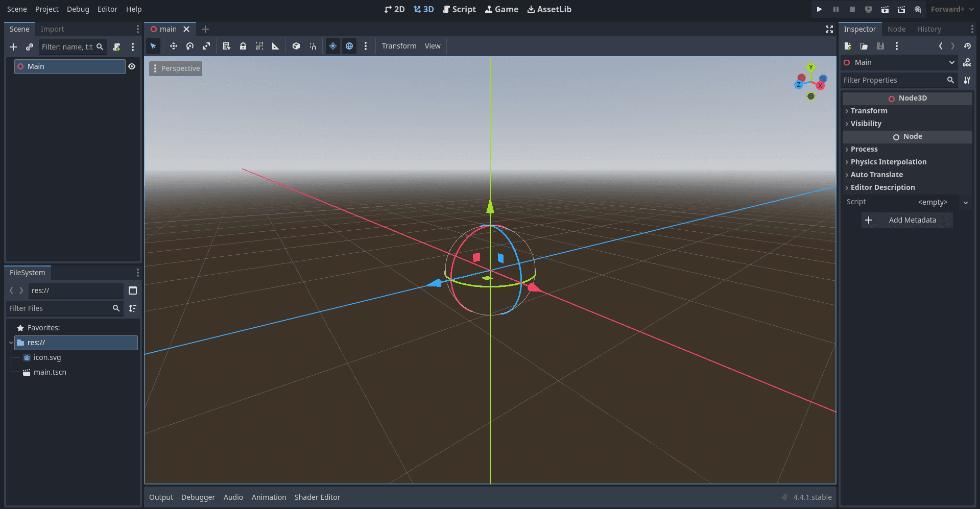Open Movie Maker mode toggle

tap(918, 9)
